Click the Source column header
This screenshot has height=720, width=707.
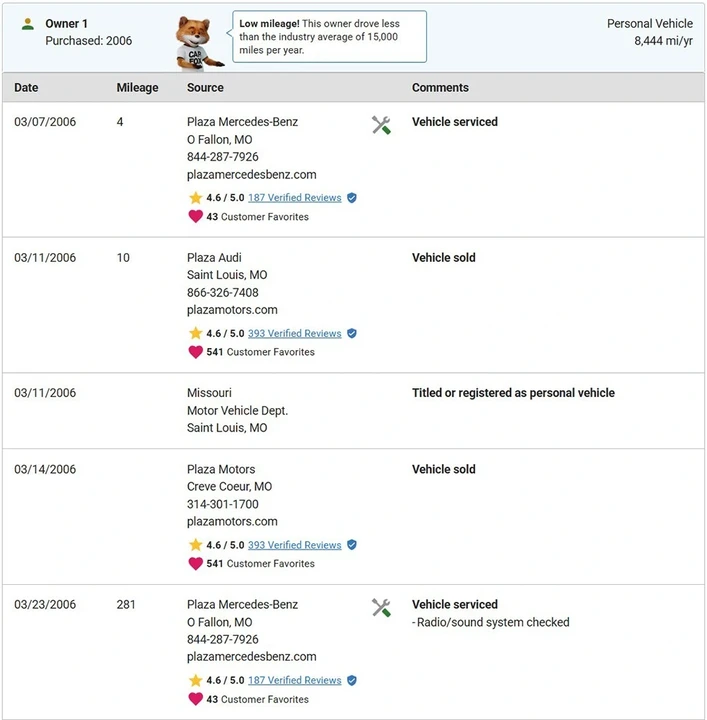pyautogui.click(x=205, y=88)
